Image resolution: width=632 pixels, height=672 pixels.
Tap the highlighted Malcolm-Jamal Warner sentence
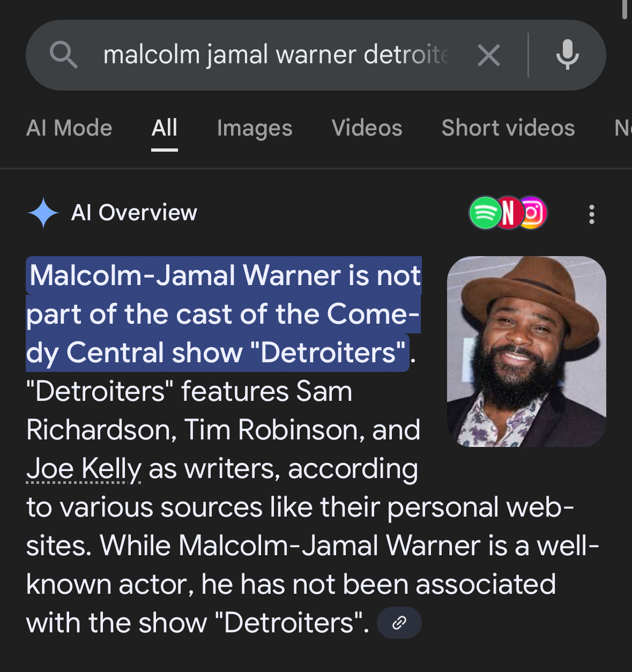(x=223, y=314)
